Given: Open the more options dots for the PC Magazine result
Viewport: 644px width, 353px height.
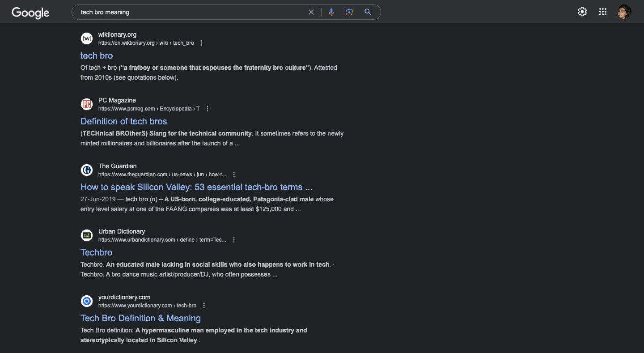Looking at the screenshot, I should click(207, 109).
